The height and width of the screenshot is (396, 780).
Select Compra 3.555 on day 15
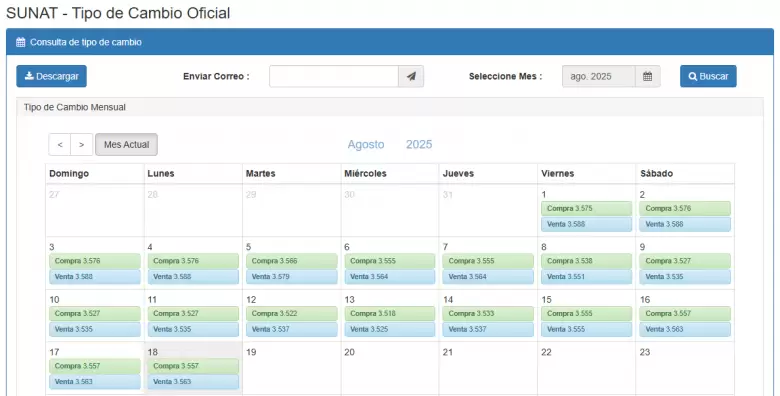[586, 313]
